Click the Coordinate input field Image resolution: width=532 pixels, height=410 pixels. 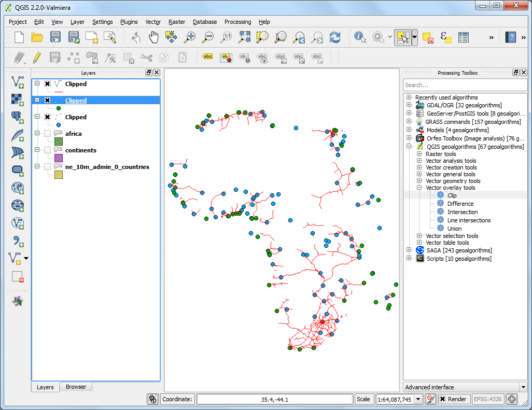[x=274, y=399]
